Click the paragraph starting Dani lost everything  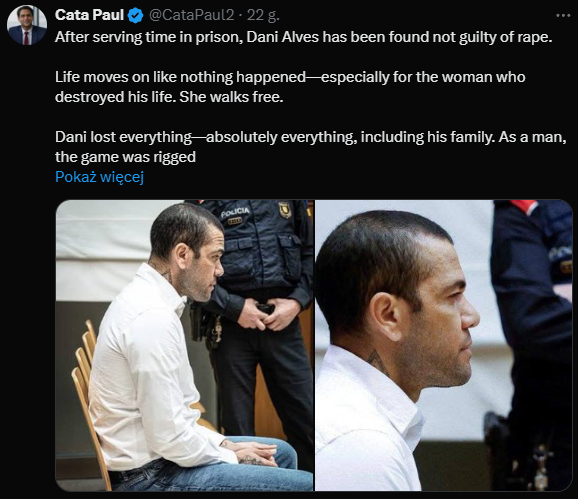pyautogui.click(x=310, y=147)
